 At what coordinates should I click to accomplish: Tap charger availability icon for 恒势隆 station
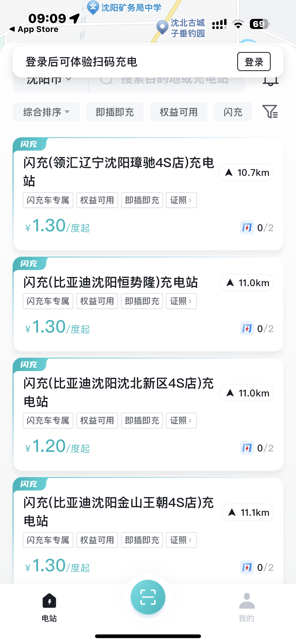(247, 328)
